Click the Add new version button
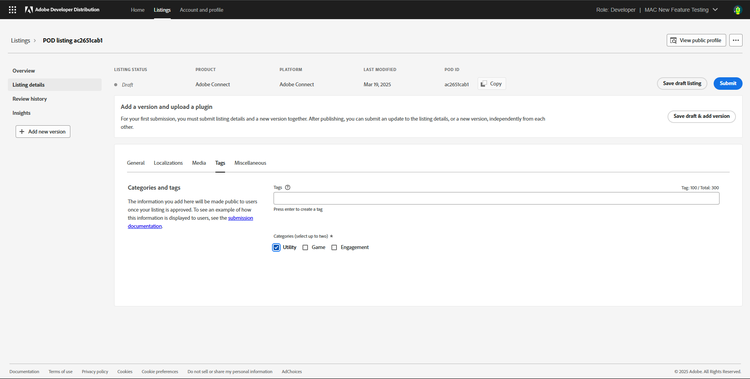Screen dimensions: 750x379 (x=43, y=132)
